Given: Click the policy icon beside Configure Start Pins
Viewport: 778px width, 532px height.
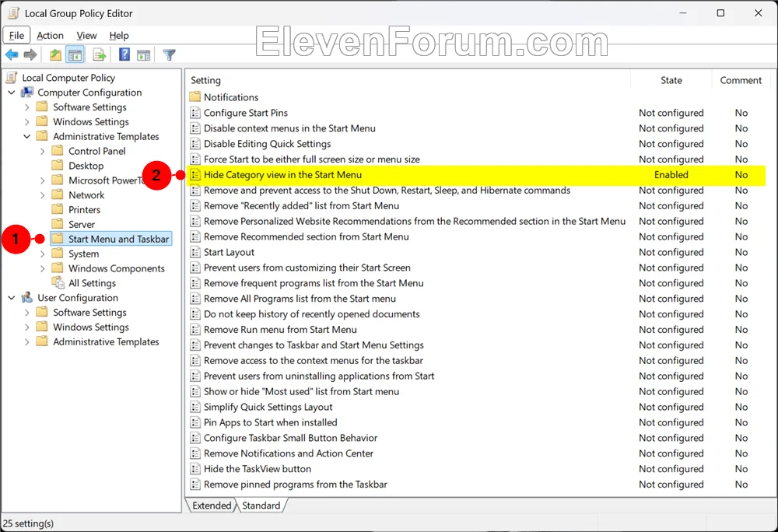Looking at the screenshot, I should coord(195,113).
